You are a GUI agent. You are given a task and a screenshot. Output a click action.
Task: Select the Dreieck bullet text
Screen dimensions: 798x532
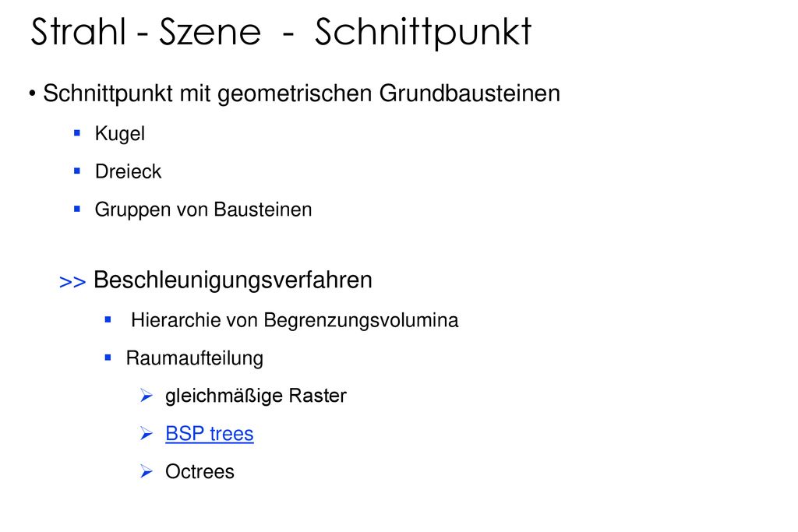(x=129, y=171)
